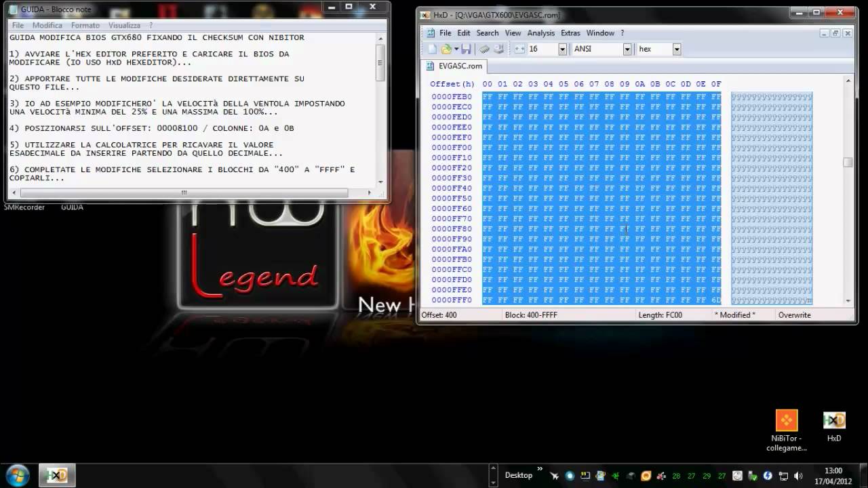The image size is (868, 488).
Task: Open the File menu in HxD
Action: tap(445, 33)
